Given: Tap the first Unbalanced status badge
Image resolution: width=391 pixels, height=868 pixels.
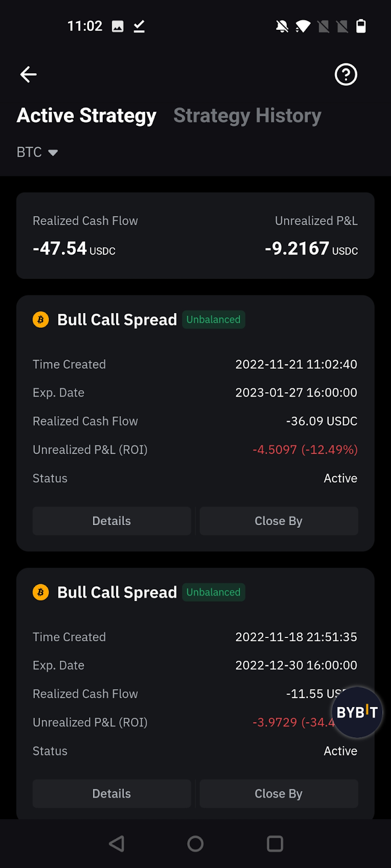Looking at the screenshot, I should point(213,320).
